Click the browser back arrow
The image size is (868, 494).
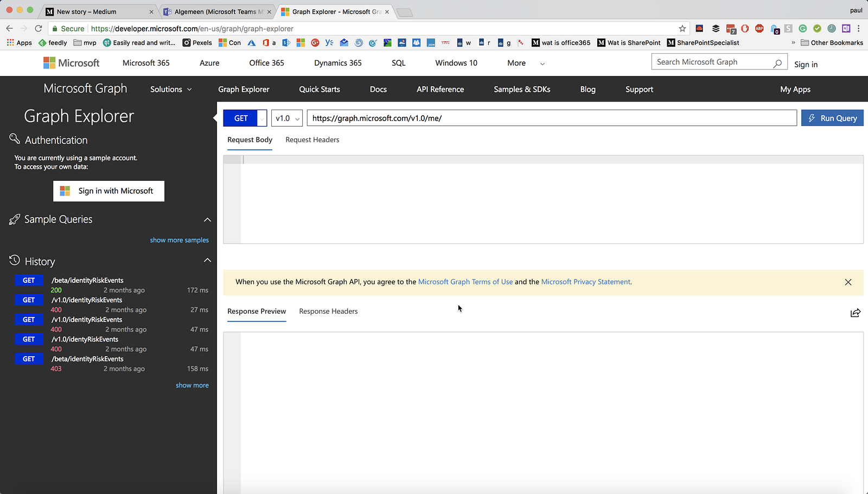pos(9,29)
